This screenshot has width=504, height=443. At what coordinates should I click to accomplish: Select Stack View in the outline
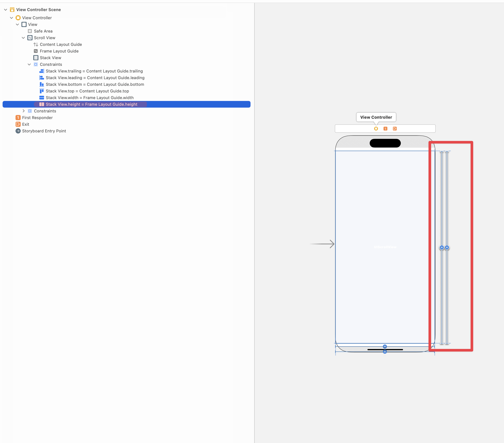click(x=50, y=58)
